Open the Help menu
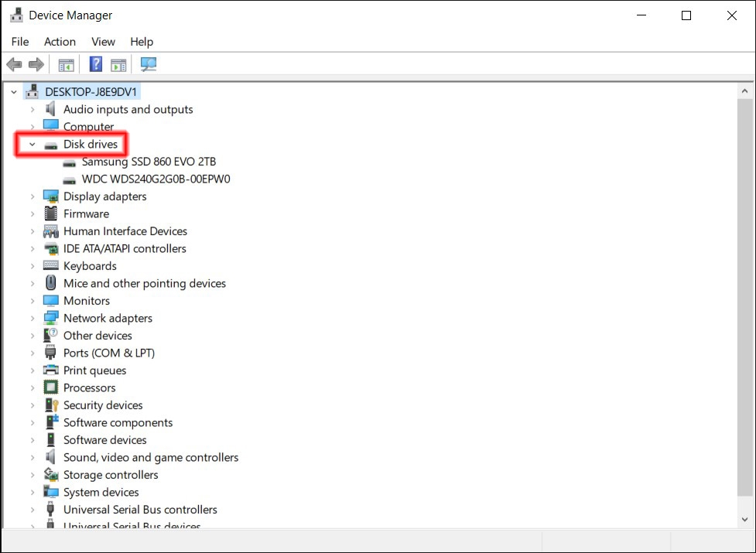Screen dimensions: 756x553 coord(142,42)
